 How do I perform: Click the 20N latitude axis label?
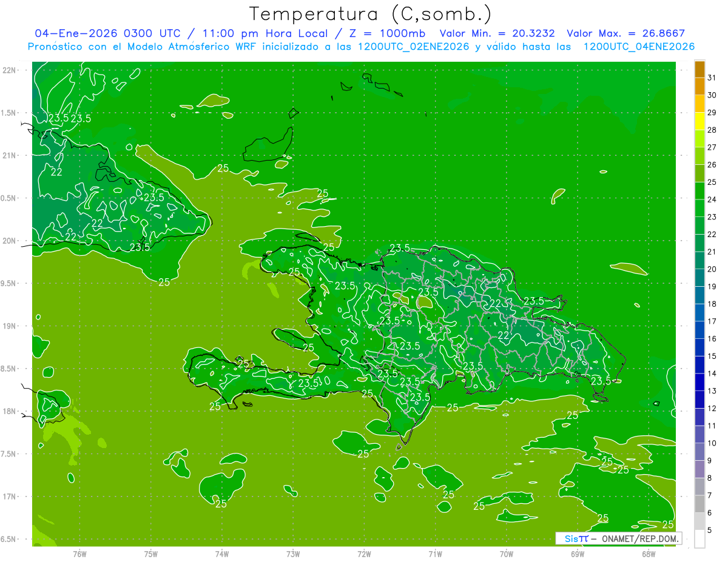(9, 241)
